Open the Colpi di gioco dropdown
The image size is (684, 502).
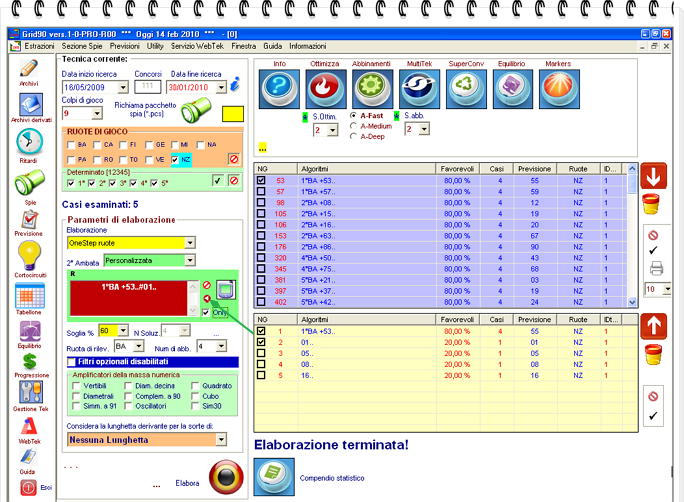97,113
